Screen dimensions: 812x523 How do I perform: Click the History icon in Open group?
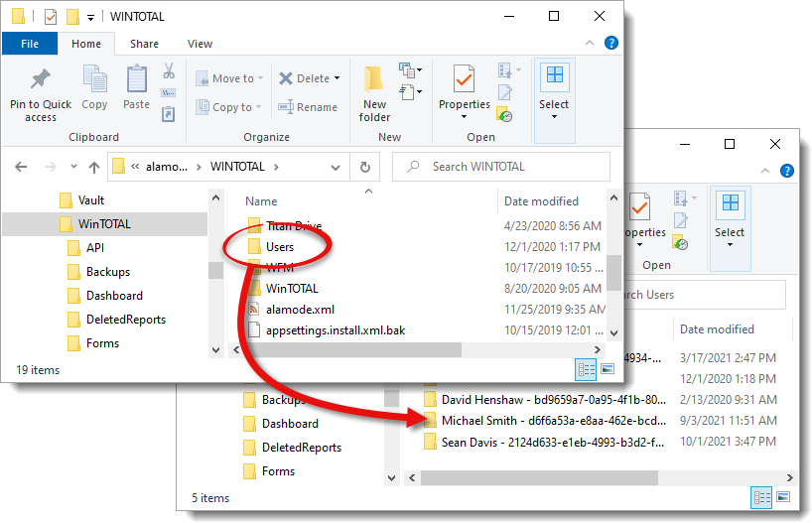tap(504, 114)
